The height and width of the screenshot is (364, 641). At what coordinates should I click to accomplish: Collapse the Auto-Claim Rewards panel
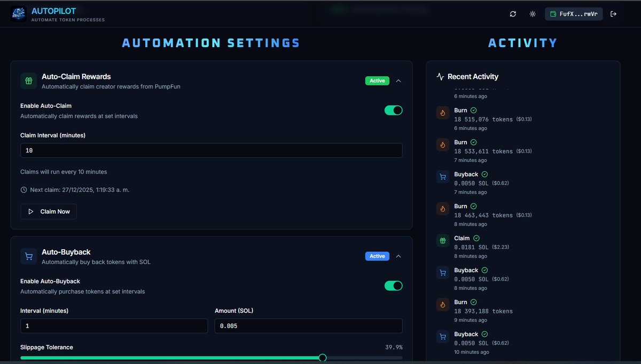pos(398,81)
